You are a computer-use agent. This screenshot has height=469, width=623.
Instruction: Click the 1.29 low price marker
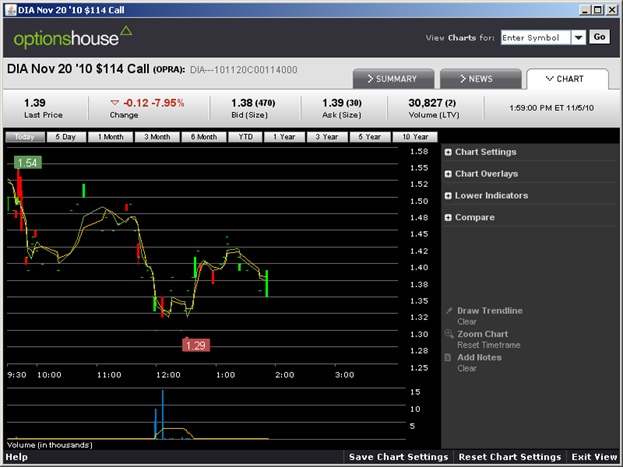pyautogui.click(x=196, y=345)
